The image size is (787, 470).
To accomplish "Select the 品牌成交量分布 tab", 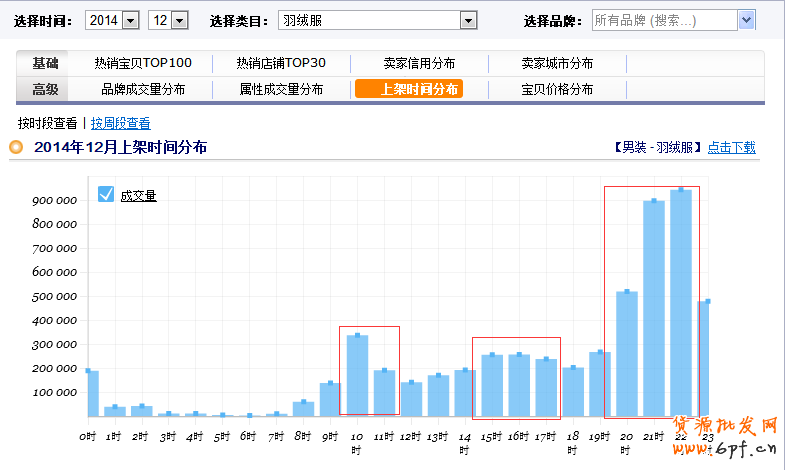I will click(x=143, y=89).
